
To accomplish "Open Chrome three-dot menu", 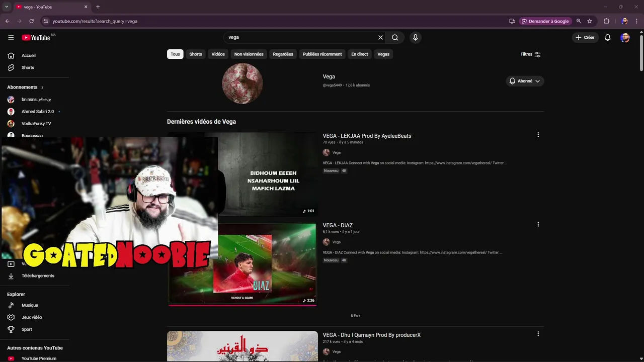I will (637, 21).
